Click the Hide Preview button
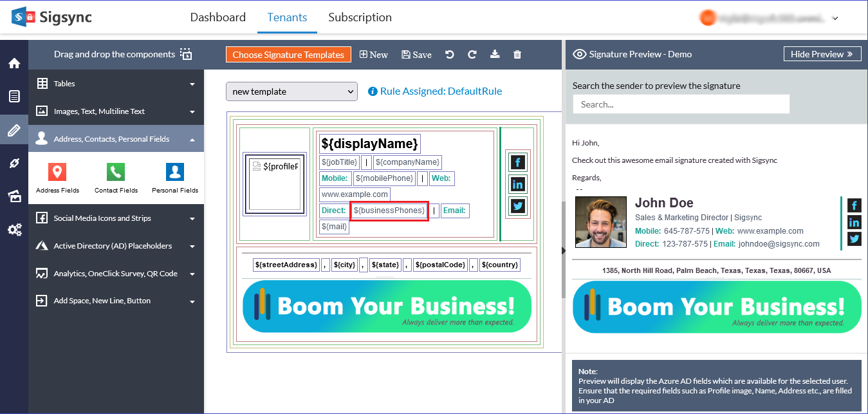This screenshot has width=868, height=414. click(822, 54)
